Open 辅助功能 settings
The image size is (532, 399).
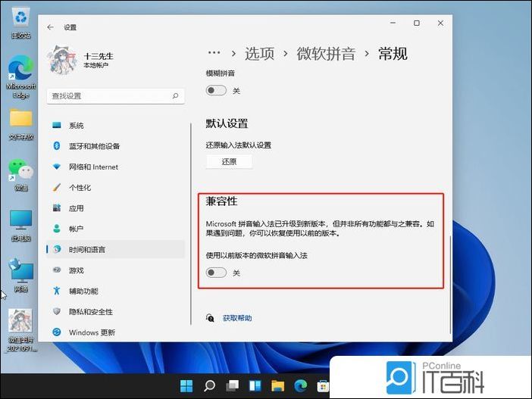115,291
